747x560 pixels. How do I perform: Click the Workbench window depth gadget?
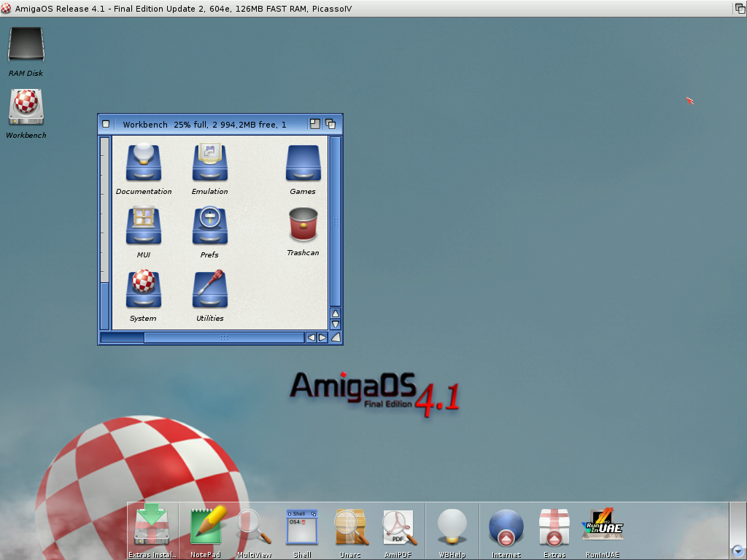coord(330,124)
